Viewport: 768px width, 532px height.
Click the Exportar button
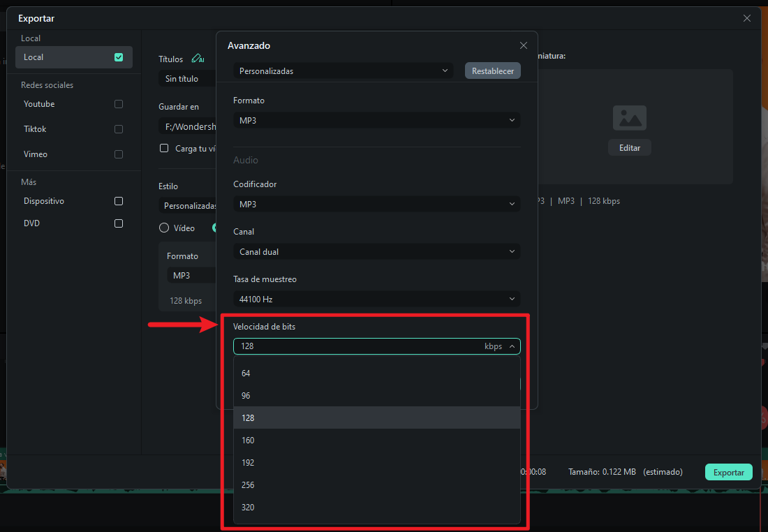coord(728,472)
